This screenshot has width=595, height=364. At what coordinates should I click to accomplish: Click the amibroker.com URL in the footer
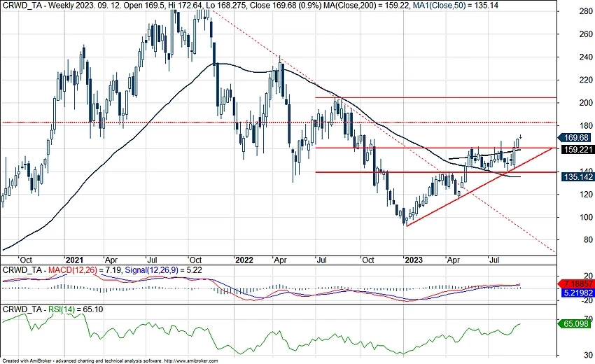point(192,361)
